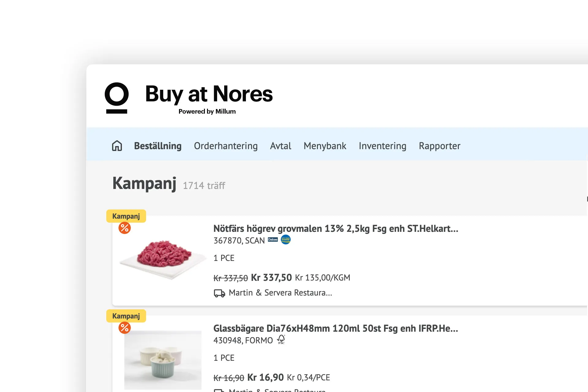Open the Rapporter section
This screenshot has width=588, height=392.
(439, 146)
